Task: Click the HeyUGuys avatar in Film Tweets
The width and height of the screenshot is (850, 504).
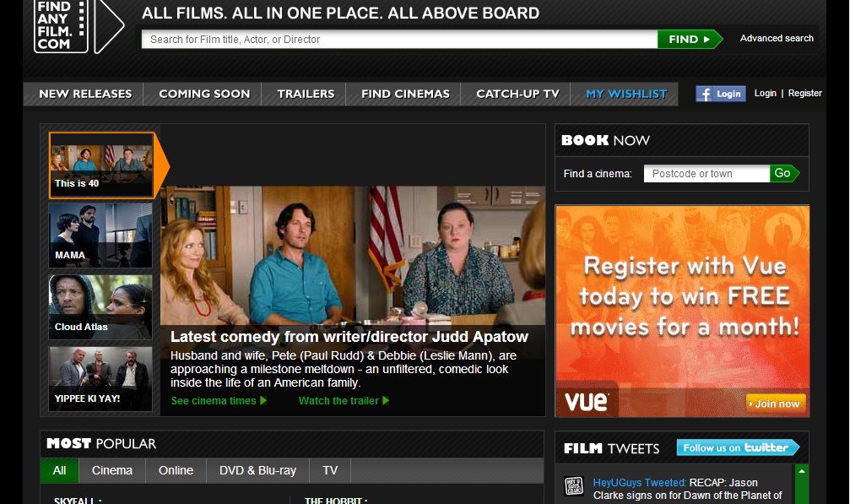Action: pos(574,487)
